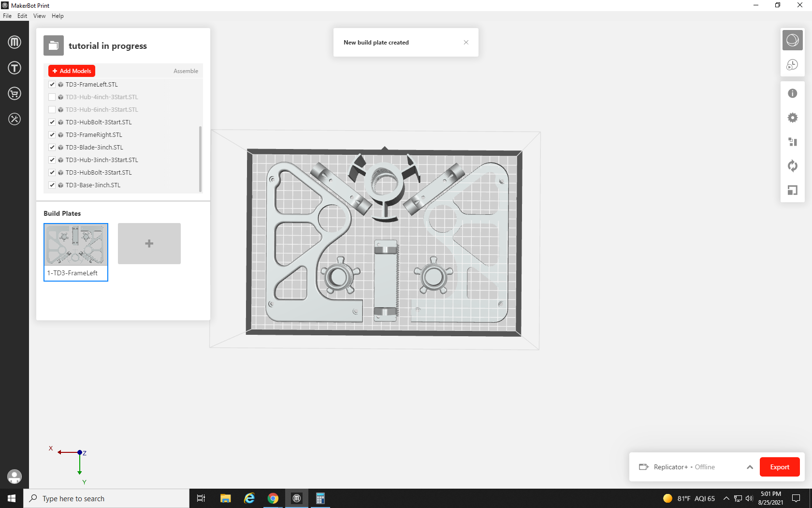Uncheck the first TD3-HubBolt-3Start.STL checkbox
812x508 pixels.
pyautogui.click(x=52, y=122)
